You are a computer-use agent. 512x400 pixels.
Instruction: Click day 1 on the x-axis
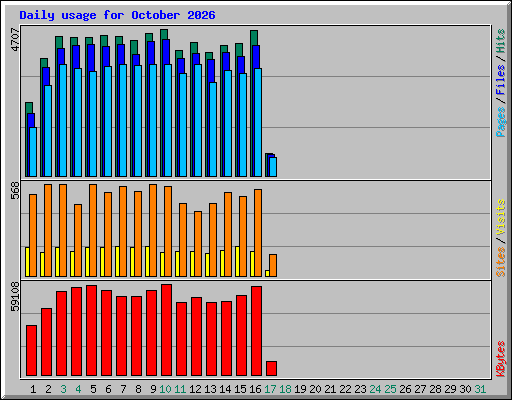point(33,389)
